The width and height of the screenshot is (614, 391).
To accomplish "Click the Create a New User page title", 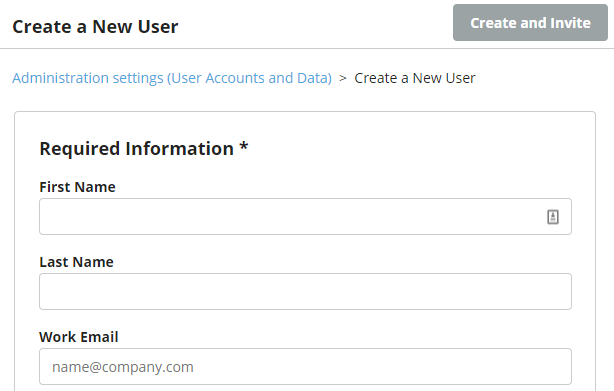I will [95, 27].
